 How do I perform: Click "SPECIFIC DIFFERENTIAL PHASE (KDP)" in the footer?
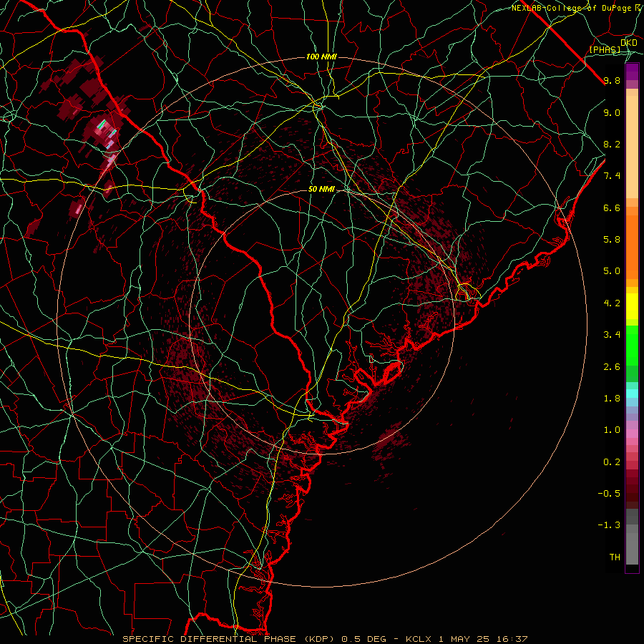point(229,639)
